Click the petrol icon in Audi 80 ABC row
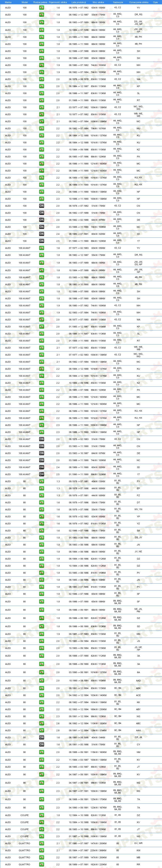This screenshot has height=868, width=162. point(41,723)
